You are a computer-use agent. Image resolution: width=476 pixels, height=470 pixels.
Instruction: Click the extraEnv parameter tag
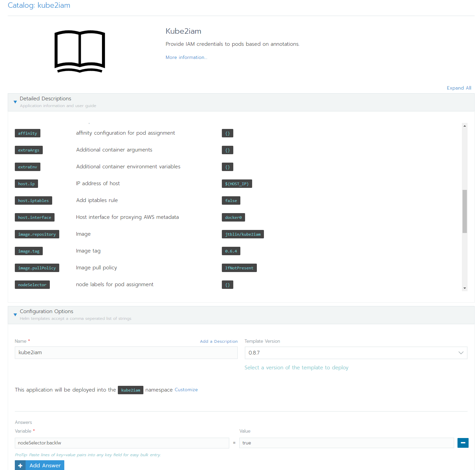tap(28, 167)
